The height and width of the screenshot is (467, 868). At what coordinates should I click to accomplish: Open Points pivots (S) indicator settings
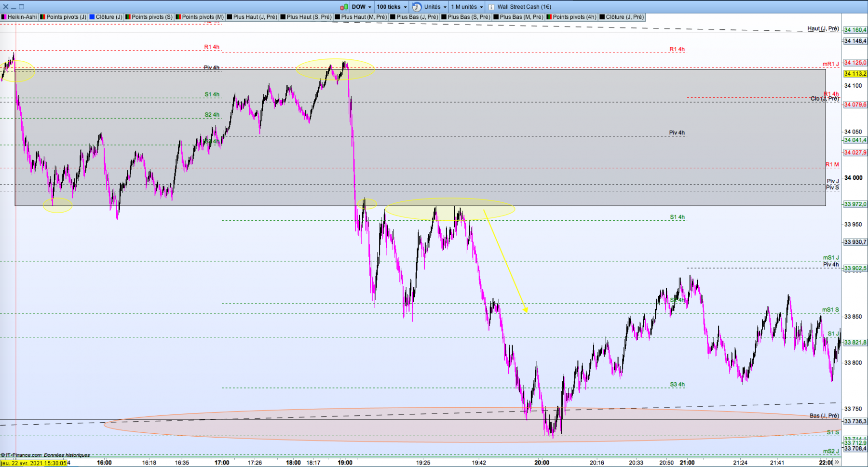[x=149, y=17]
